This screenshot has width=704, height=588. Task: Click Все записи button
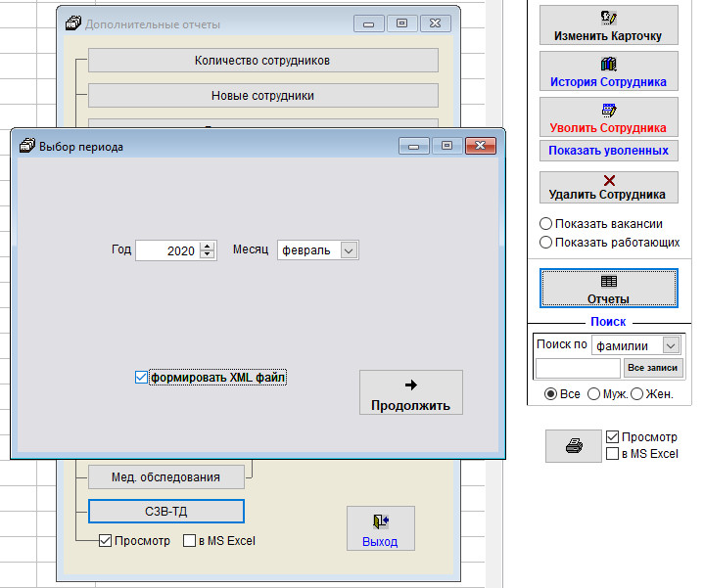(x=653, y=368)
